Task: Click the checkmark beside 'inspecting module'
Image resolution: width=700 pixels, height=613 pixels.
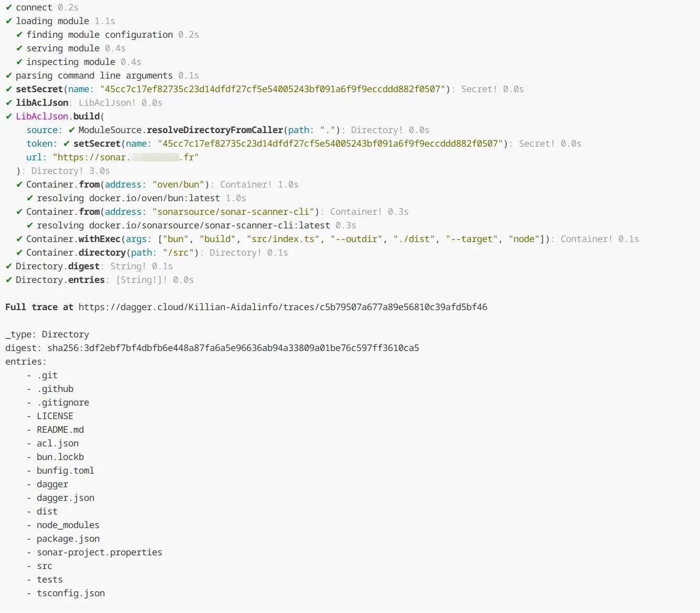Action: (x=19, y=62)
